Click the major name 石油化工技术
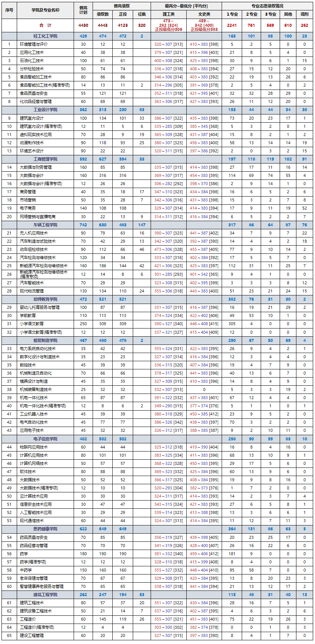315x644 pixels. pyautogui.click(x=32, y=61)
